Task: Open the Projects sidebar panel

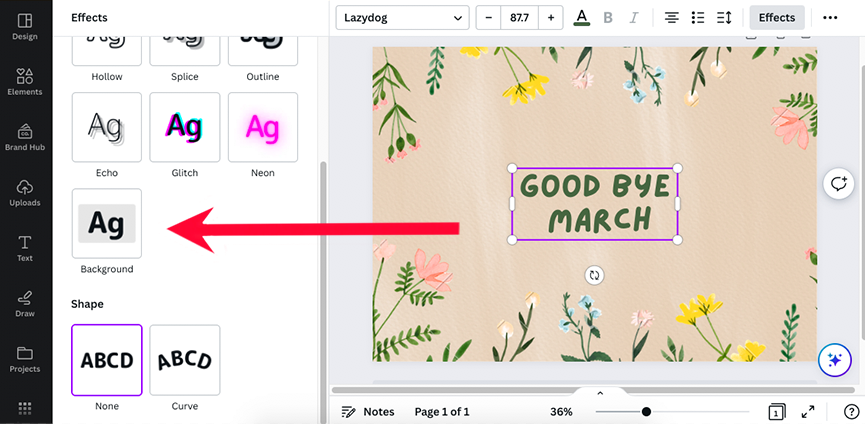Action: pyautogui.click(x=25, y=359)
